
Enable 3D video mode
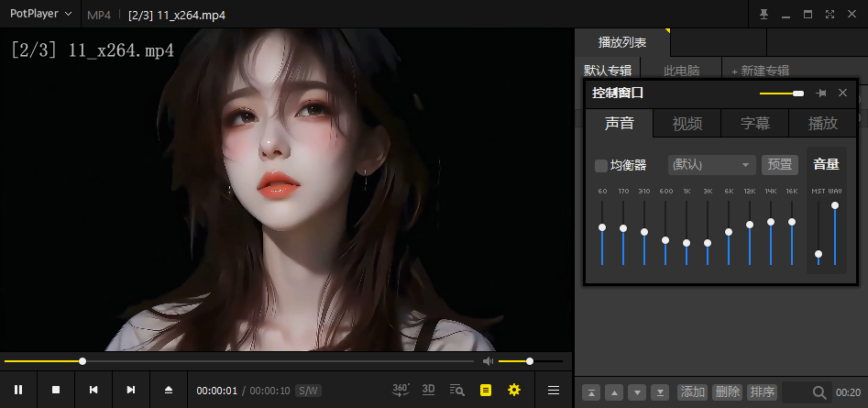pos(428,390)
